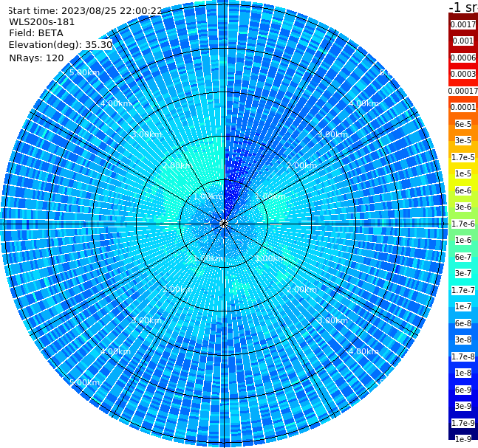The image size is (478, 448).
Task: Select the 3e-6 scale value
Action: click(x=463, y=207)
